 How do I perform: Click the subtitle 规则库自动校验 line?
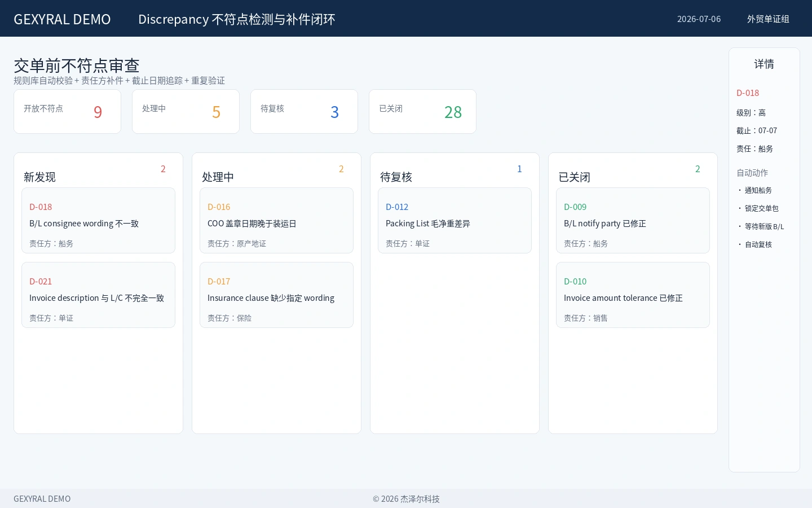point(119,81)
